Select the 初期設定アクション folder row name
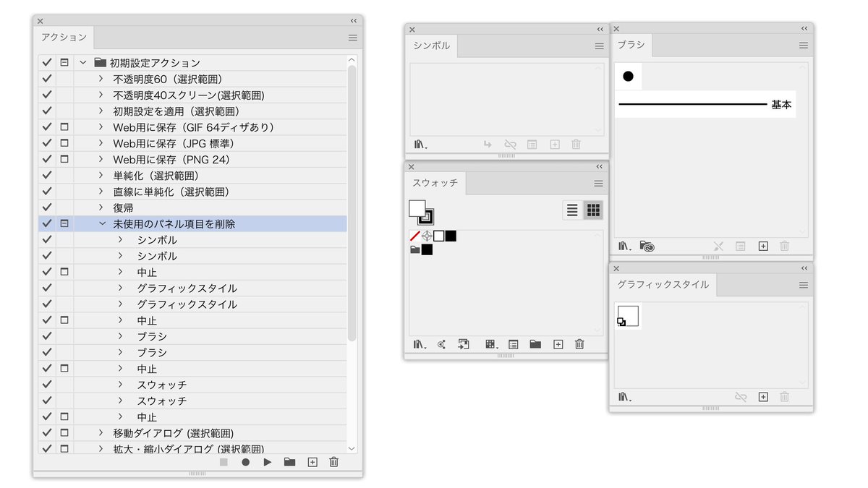 [x=155, y=63]
